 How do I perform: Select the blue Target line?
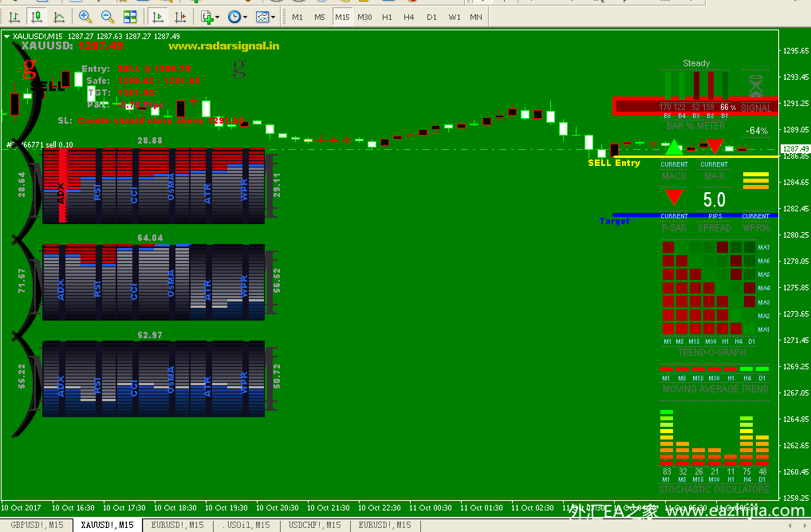(695, 215)
